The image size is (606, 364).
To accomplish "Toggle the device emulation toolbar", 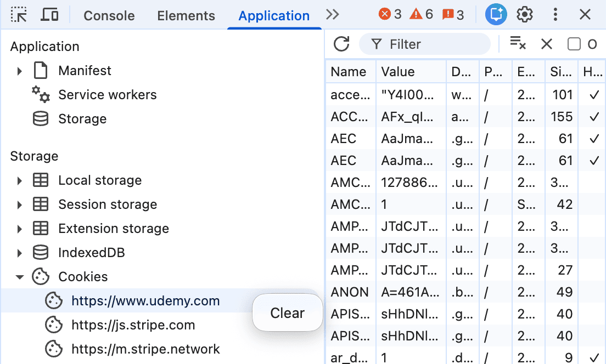I will tap(49, 14).
